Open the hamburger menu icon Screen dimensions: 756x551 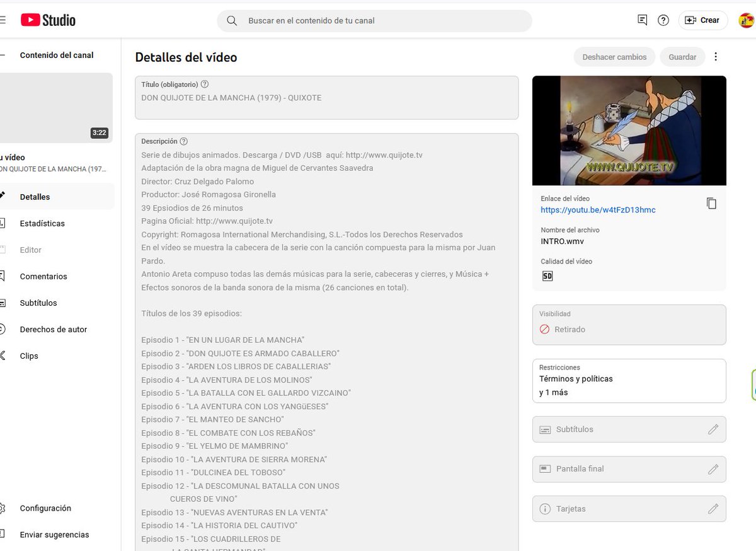coord(3,20)
